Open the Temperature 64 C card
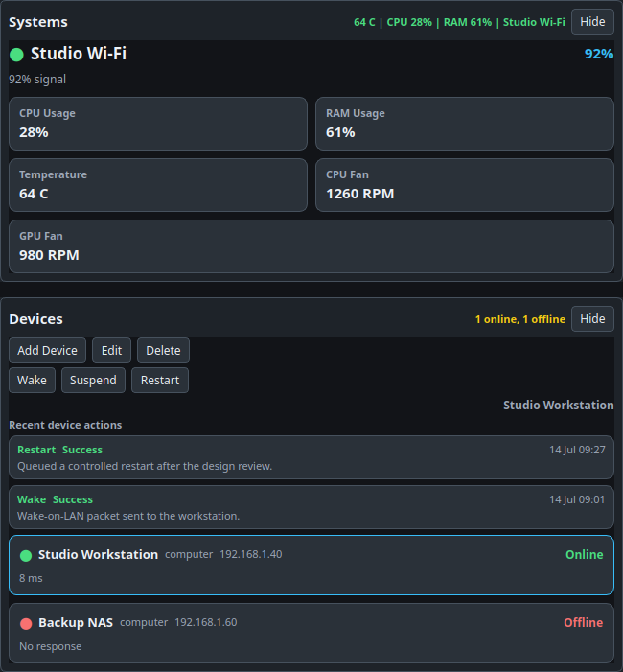This screenshot has height=672, width=623. click(158, 185)
